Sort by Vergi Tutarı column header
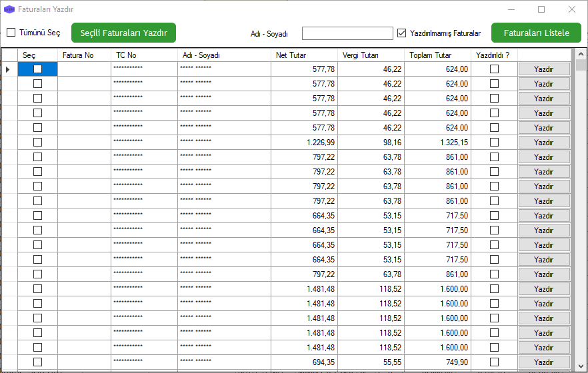 pyautogui.click(x=371, y=55)
